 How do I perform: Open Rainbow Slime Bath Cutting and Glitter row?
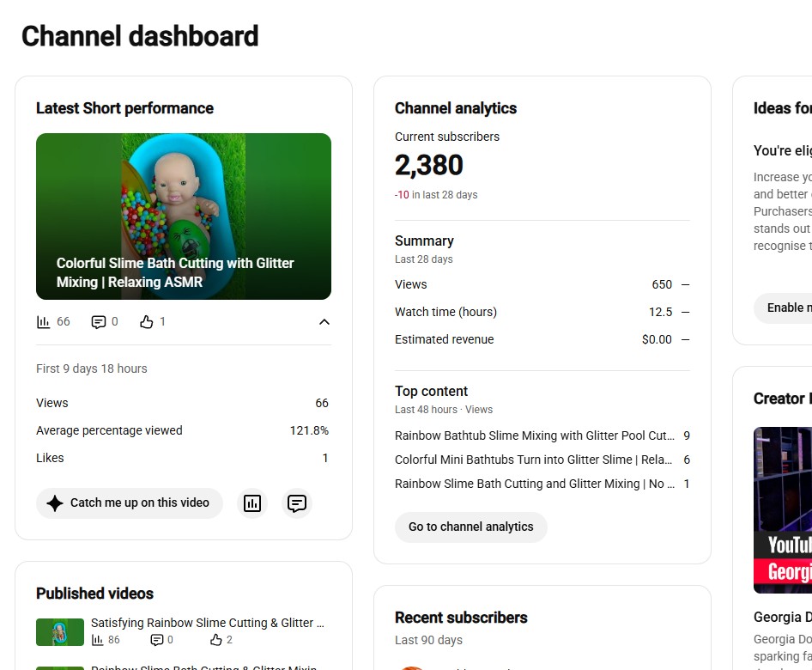[x=542, y=484]
